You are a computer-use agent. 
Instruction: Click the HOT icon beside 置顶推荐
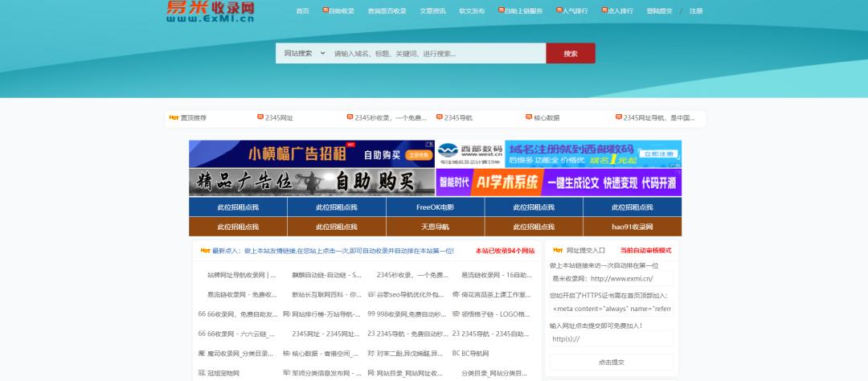click(174, 118)
